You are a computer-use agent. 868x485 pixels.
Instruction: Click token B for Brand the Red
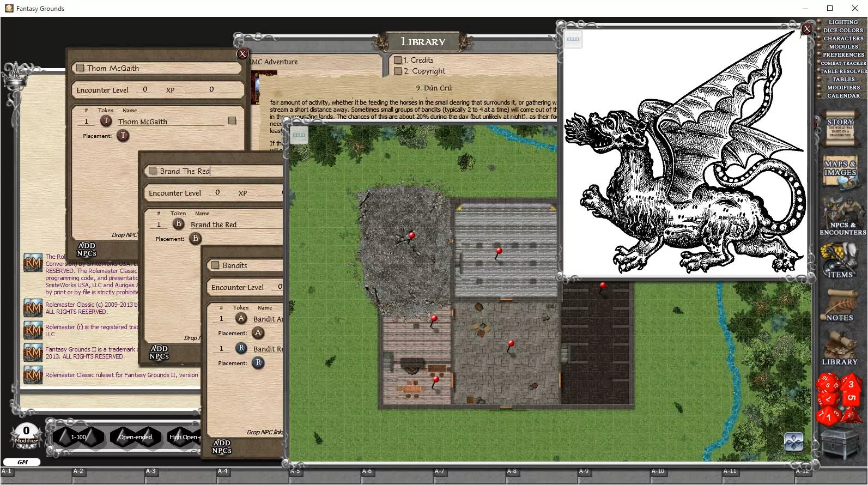coord(178,224)
